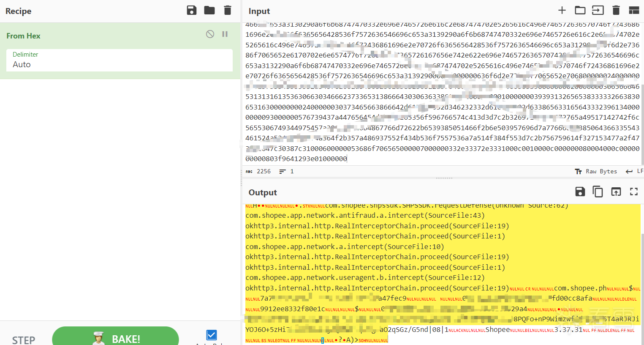Click version 3.37.31 in output

[568, 329]
